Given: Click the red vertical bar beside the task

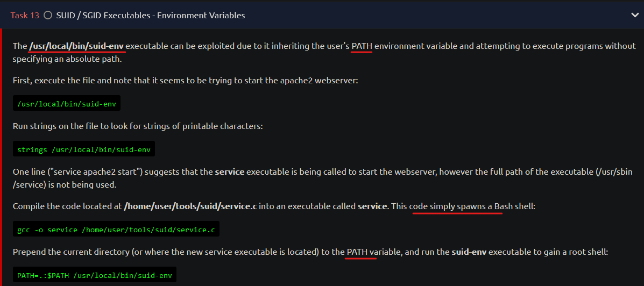Looking at the screenshot, I should click(x=1, y=157).
